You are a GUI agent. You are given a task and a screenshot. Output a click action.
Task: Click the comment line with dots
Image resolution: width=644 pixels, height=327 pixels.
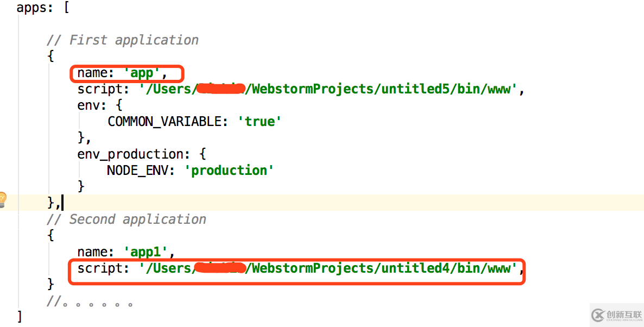(90, 302)
